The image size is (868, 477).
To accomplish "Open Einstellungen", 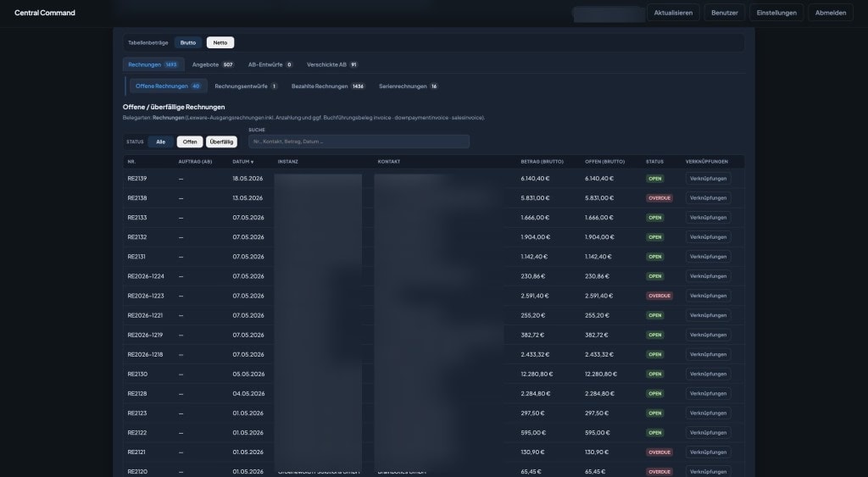I will [x=776, y=13].
